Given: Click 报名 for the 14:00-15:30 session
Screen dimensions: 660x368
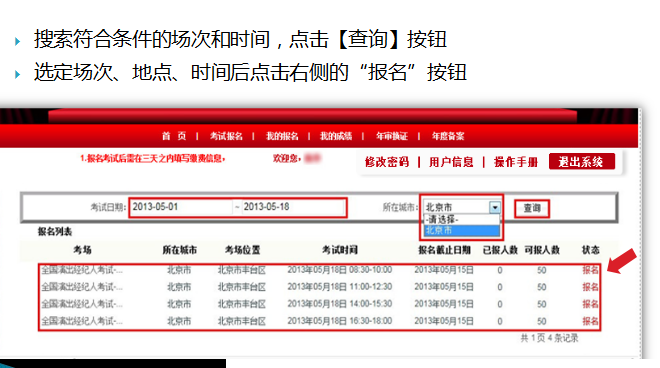Looking at the screenshot, I should (590, 304).
